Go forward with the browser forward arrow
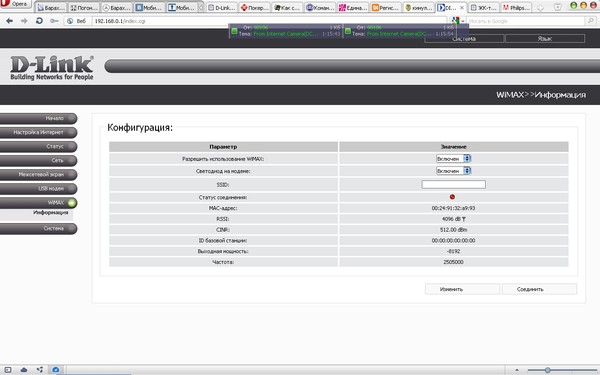Screen dimensions: 600x375 tap(24, 21)
